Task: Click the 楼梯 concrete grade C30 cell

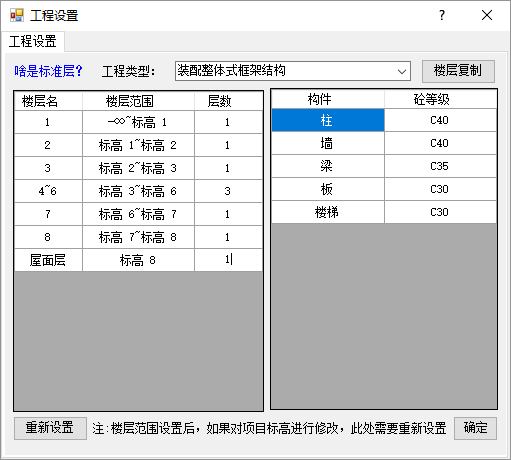Action: pyautogui.click(x=440, y=212)
